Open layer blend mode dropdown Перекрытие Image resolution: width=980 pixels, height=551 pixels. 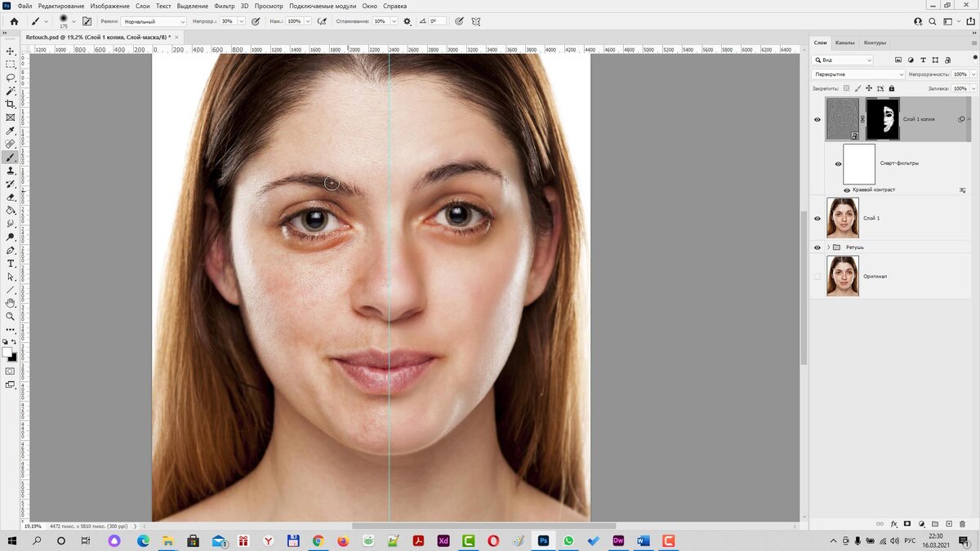click(858, 74)
